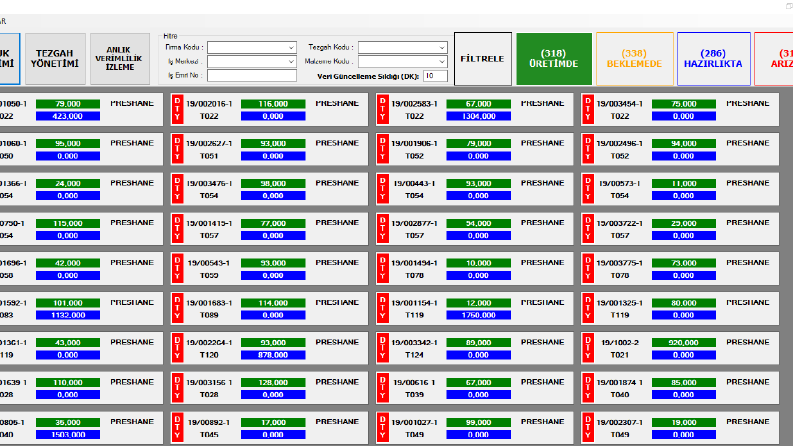
Task: Click the İş Emri No input field
Action: [252, 75]
